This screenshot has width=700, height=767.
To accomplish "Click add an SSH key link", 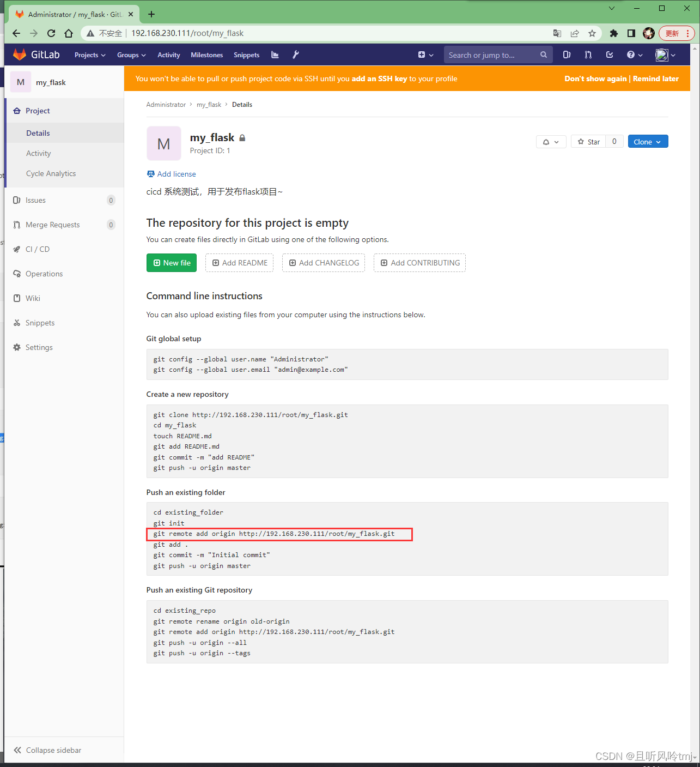I will (380, 78).
